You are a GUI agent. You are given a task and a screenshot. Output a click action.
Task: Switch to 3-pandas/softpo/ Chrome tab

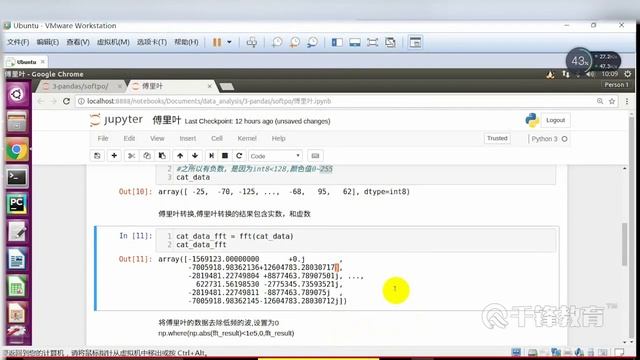pyautogui.click(x=80, y=86)
